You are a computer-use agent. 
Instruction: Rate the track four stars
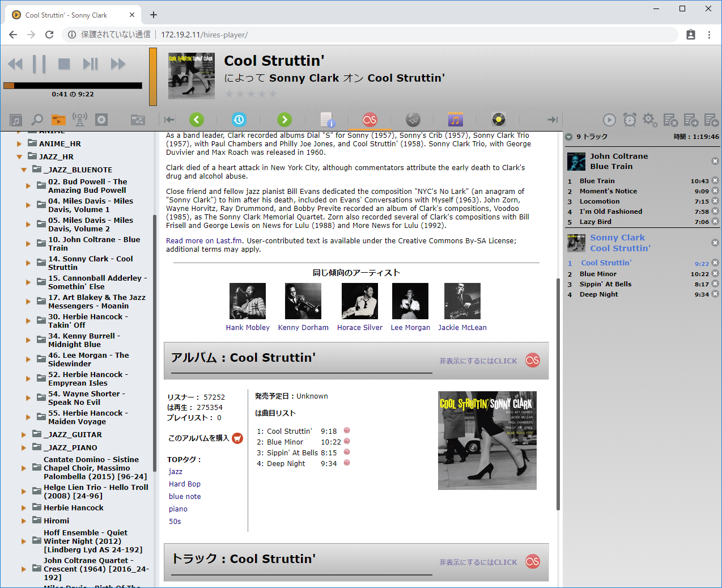tap(262, 94)
